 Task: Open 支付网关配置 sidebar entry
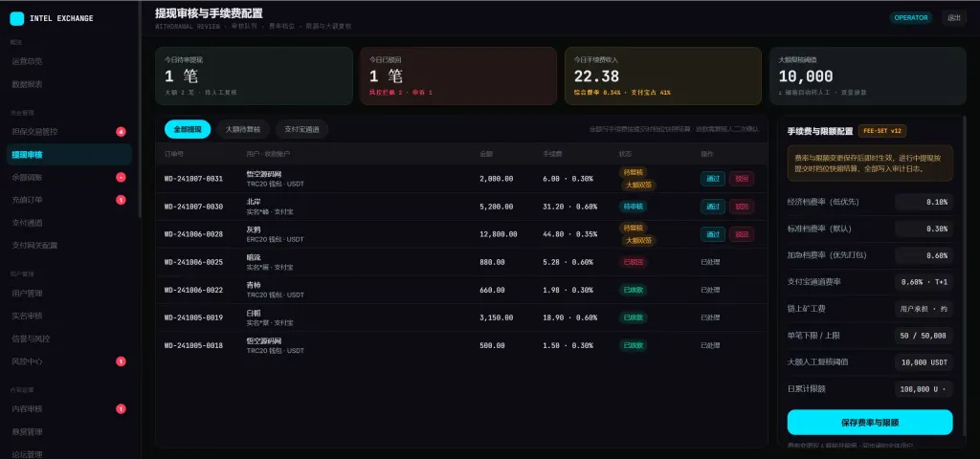click(69, 246)
